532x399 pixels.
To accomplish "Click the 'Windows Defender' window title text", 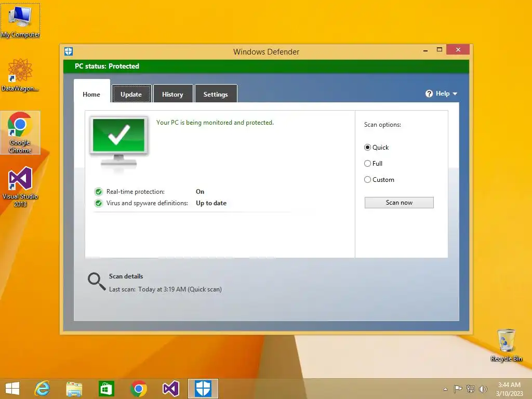I will pyautogui.click(x=267, y=52).
